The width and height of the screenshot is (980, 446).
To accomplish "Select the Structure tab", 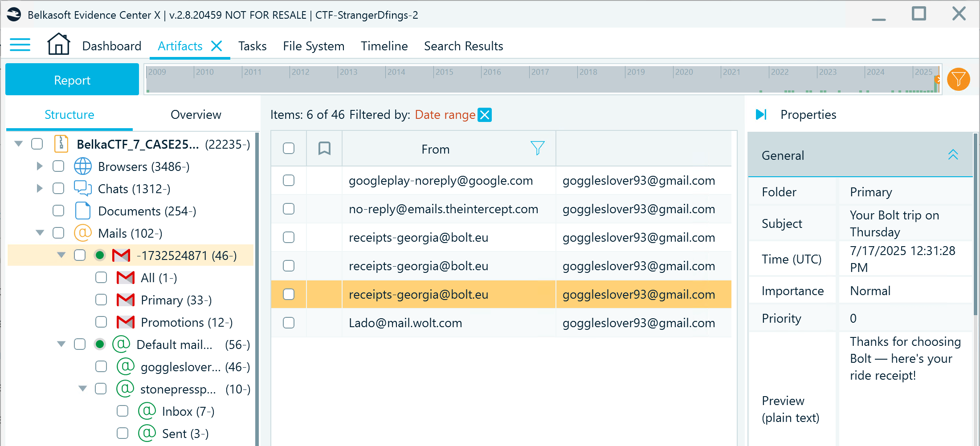I will tap(69, 114).
